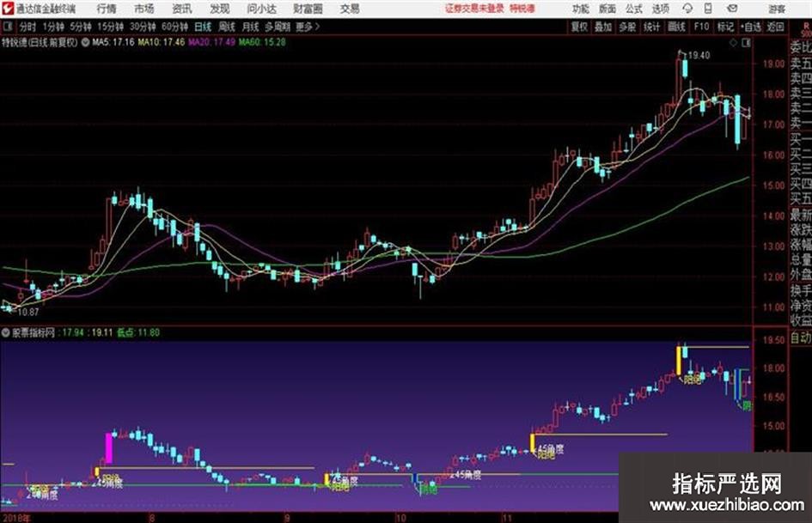Add stock via 自选 button
Screen dimensions: 812x523
point(751,27)
